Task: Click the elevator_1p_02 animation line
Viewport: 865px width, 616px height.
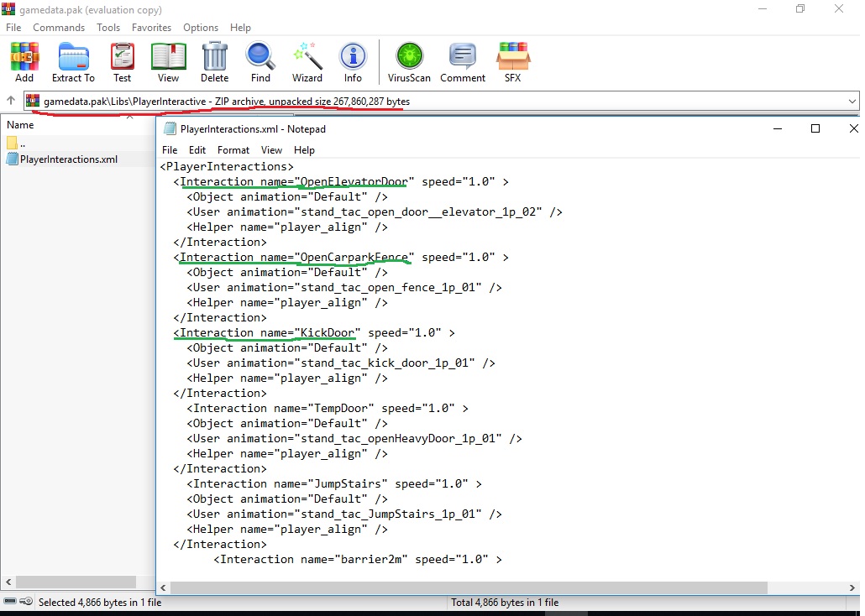Action: (x=375, y=212)
